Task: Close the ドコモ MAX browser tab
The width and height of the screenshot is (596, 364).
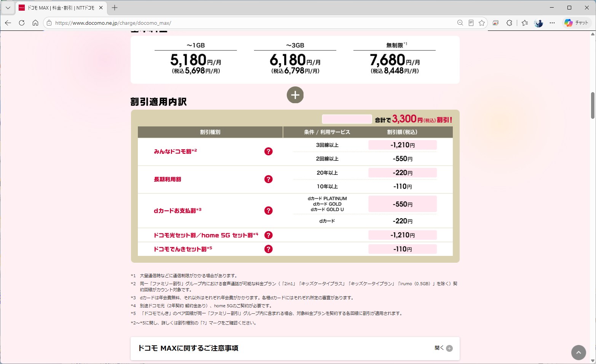Action: point(101,8)
